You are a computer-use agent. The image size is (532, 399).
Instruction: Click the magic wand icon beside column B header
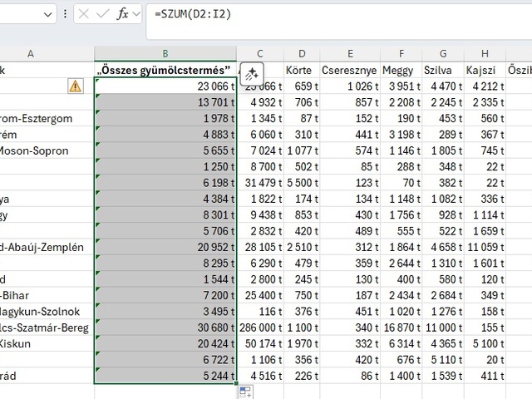click(x=251, y=73)
